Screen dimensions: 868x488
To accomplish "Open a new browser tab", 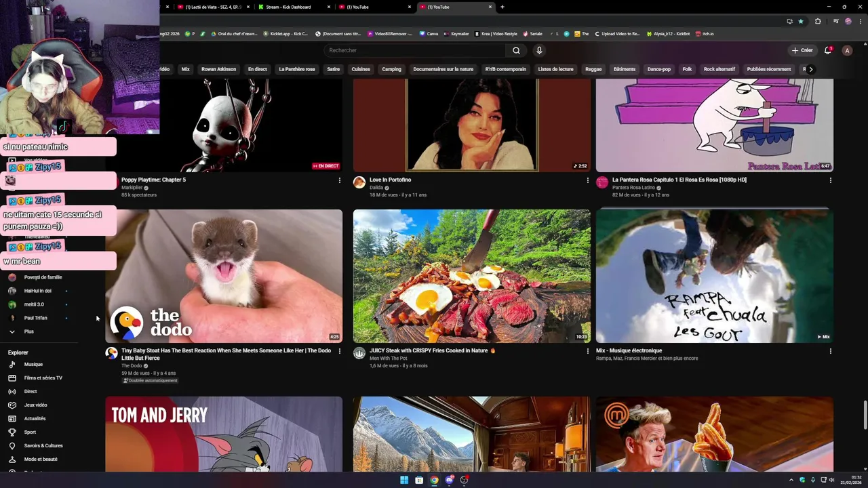I will pyautogui.click(x=502, y=7).
